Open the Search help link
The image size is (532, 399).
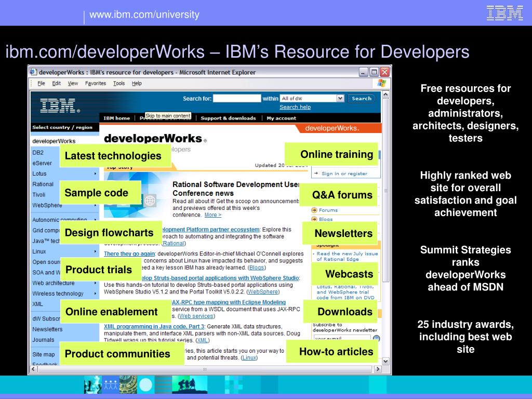295,107
